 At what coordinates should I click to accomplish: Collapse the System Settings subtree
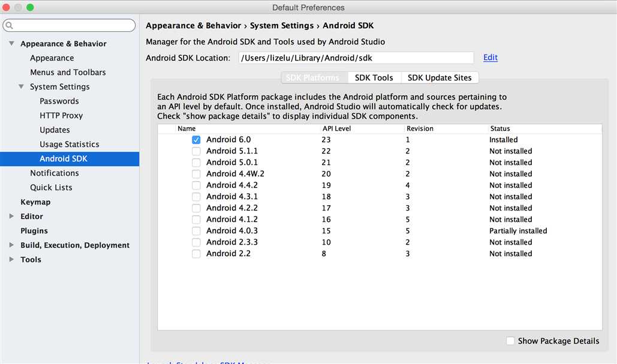pyautogui.click(x=21, y=86)
